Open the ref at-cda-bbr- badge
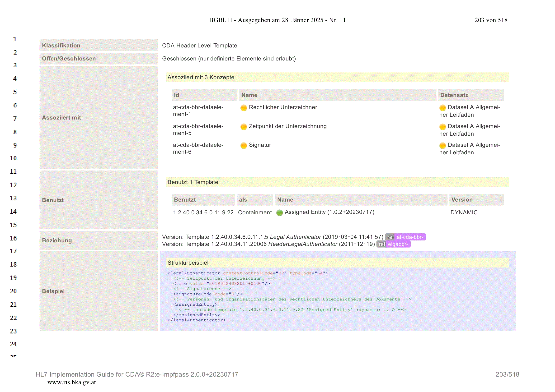 (405, 237)
